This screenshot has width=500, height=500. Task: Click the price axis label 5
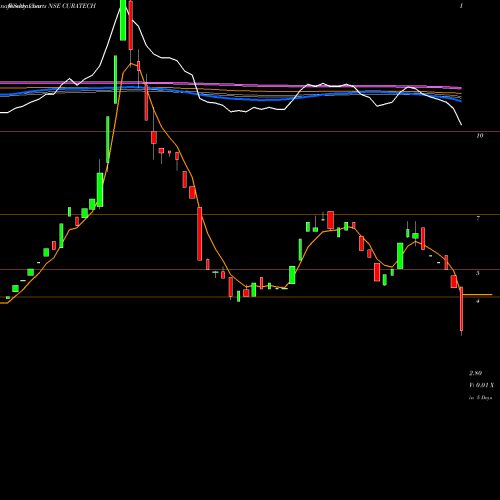click(478, 273)
